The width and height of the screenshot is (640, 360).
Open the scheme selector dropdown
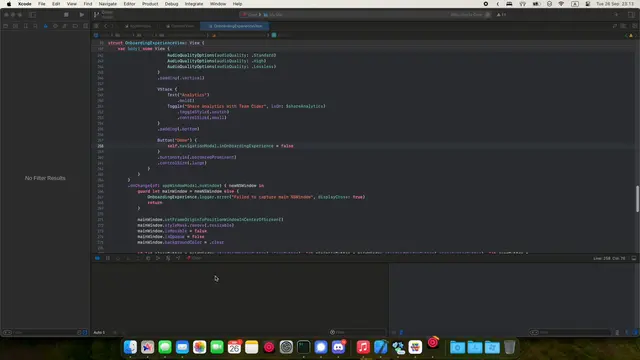pos(251,15)
